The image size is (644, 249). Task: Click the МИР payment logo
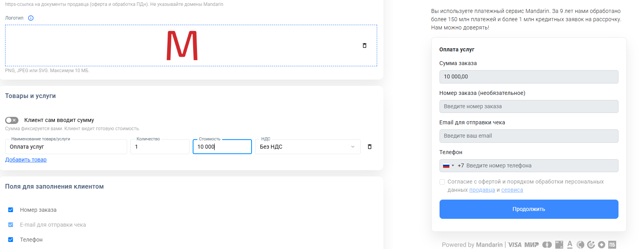coord(531,245)
